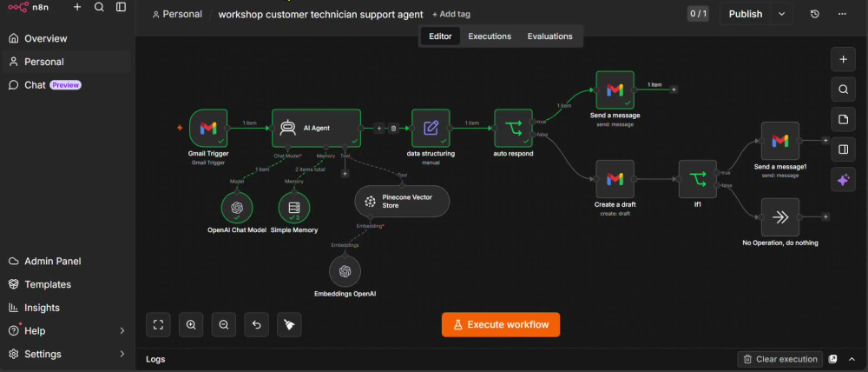The image size is (868, 372).
Task: Select Gmail Trigger node
Action: pyautogui.click(x=208, y=128)
